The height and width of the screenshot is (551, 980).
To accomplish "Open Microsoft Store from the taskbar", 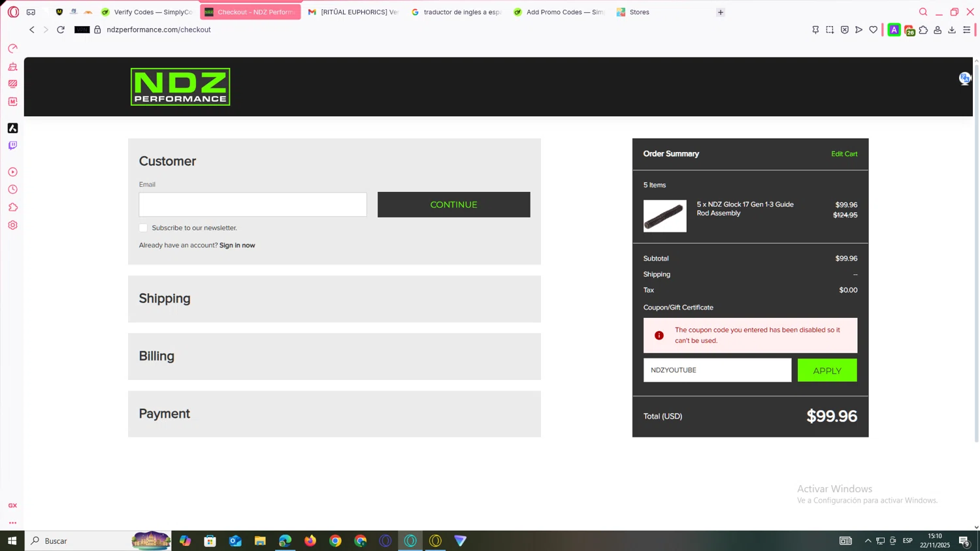I will (x=210, y=541).
